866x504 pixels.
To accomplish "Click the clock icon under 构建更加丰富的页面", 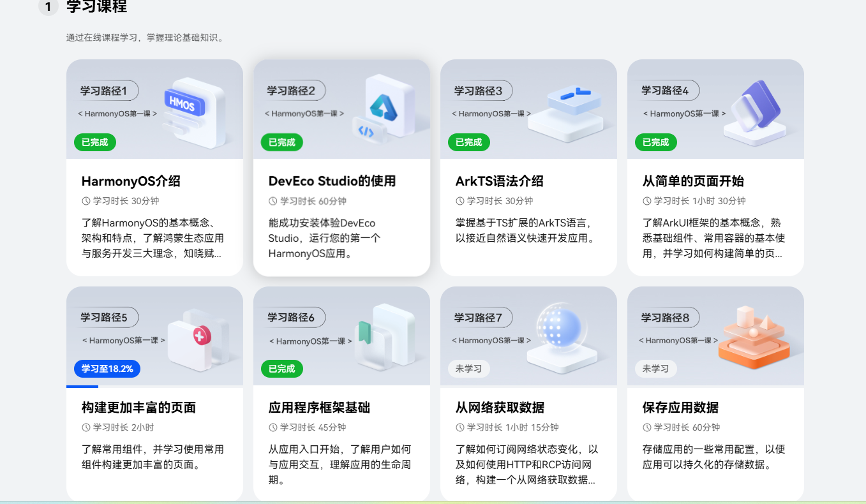I will 86,427.
